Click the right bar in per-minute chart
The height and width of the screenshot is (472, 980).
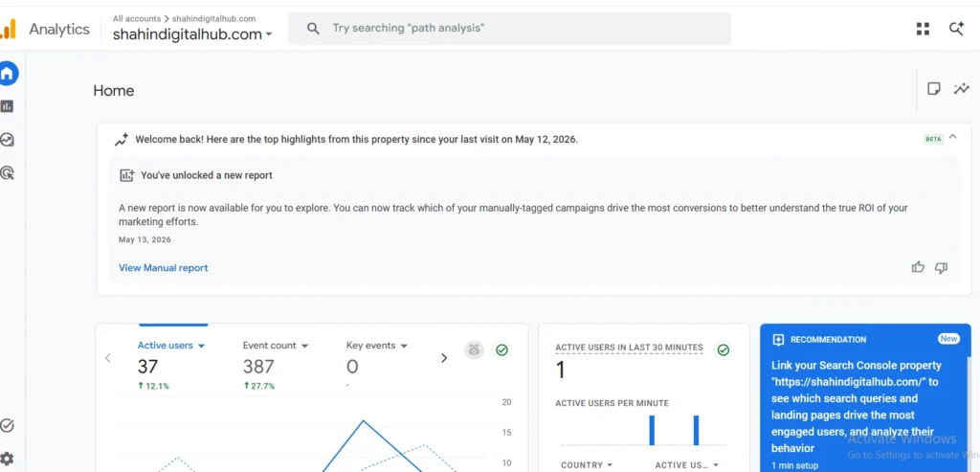697,430
